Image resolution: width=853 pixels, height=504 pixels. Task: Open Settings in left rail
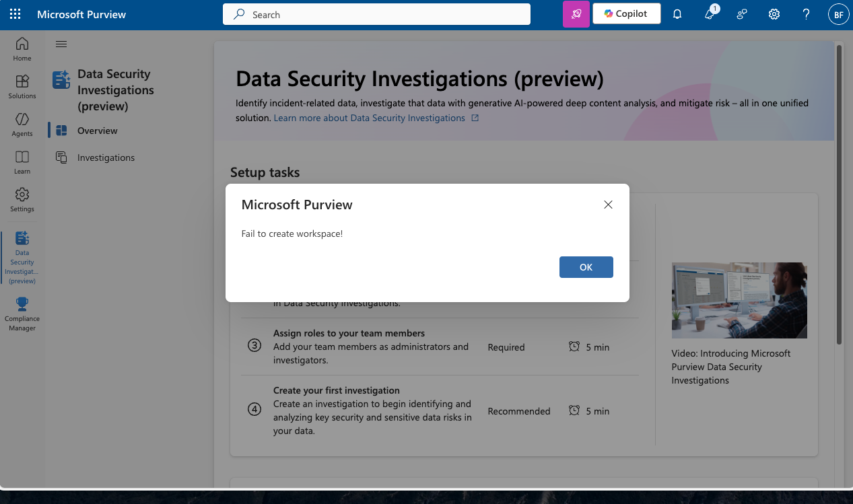[22, 200]
